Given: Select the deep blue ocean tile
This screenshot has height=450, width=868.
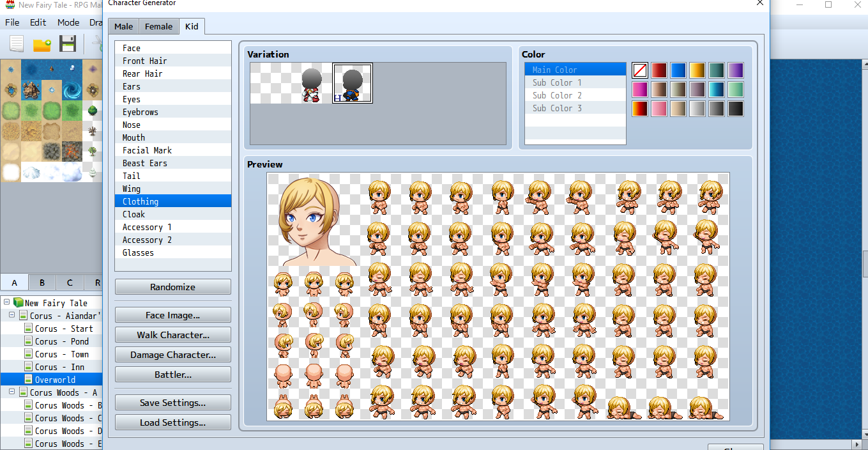Looking at the screenshot, I should pyautogui.click(x=31, y=68).
